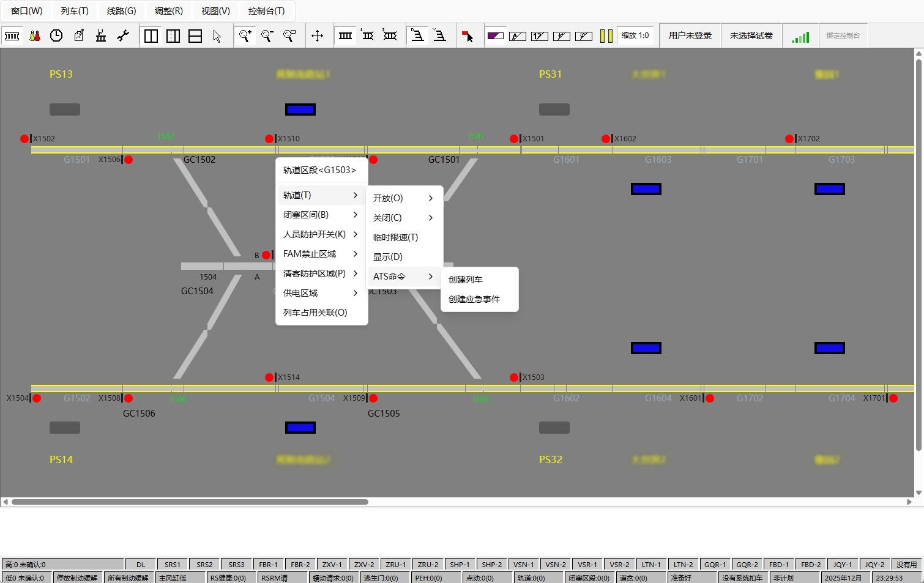Click the 用户未登录 button
Image resolution: width=924 pixels, height=583 pixels.
[690, 35]
